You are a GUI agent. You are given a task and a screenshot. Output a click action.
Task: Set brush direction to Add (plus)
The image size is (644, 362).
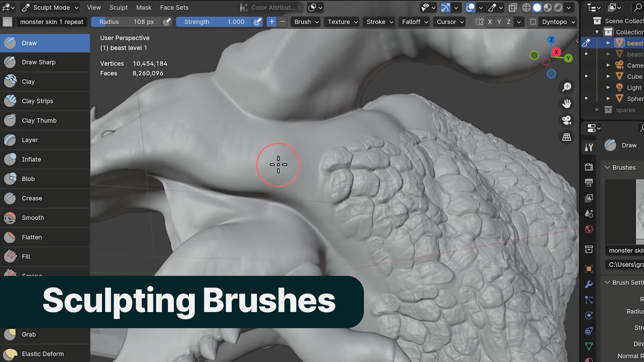[272, 22]
